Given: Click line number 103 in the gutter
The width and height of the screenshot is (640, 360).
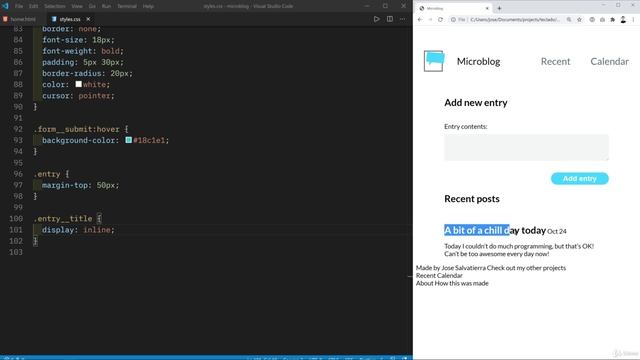Looking at the screenshot, I should (x=16, y=252).
